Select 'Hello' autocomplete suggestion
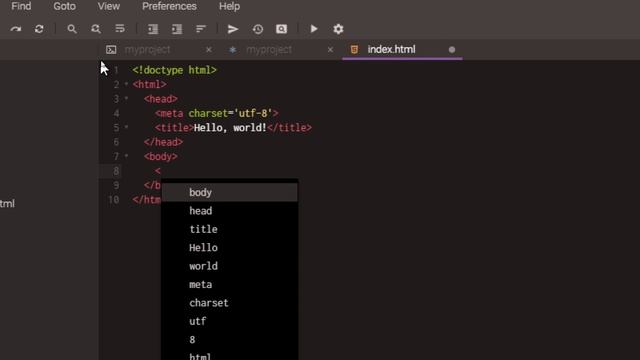Screen dimensions: 640x360 click(x=230, y=247)
